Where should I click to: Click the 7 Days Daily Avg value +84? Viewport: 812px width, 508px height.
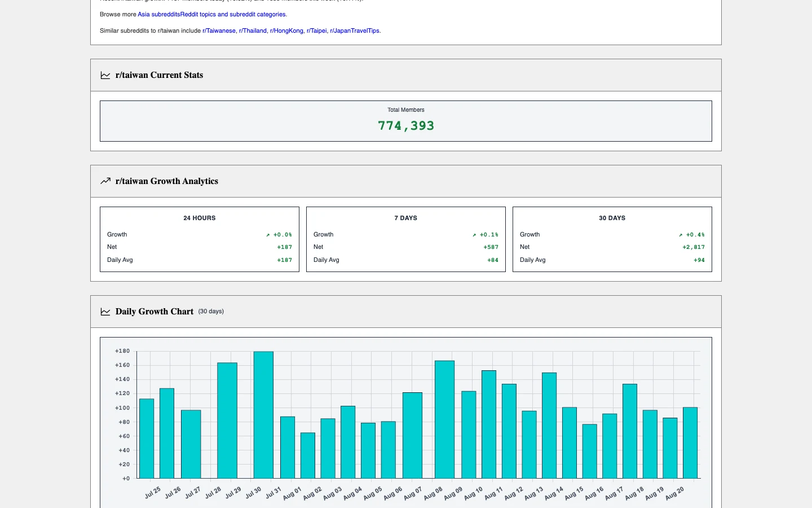pyautogui.click(x=493, y=260)
